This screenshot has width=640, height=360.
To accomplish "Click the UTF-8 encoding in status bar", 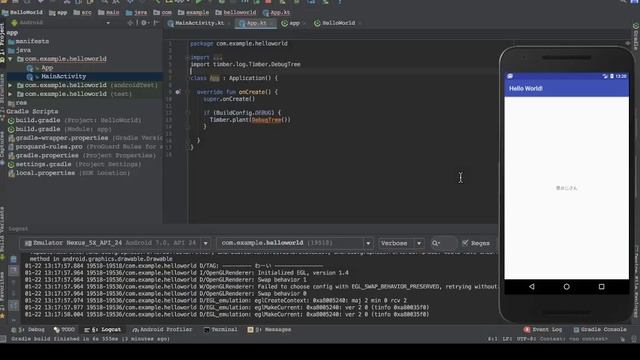I will (x=527, y=339).
